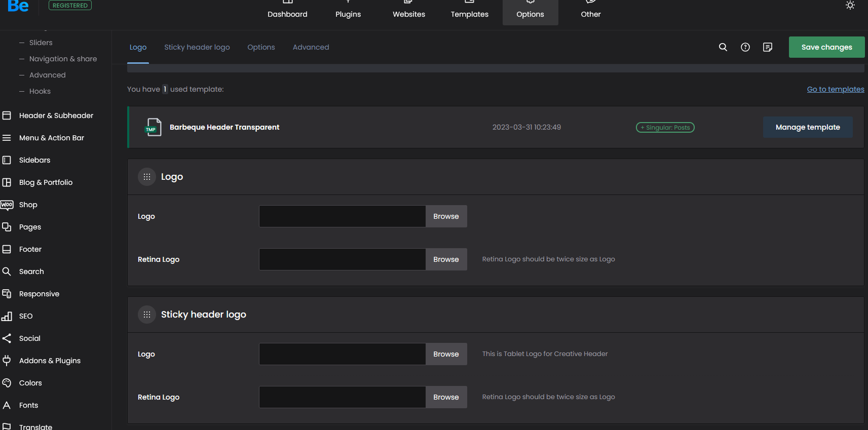868x430 pixels.
Task: Click the Woo Shop icon
Action: click(x=7, y=205)
